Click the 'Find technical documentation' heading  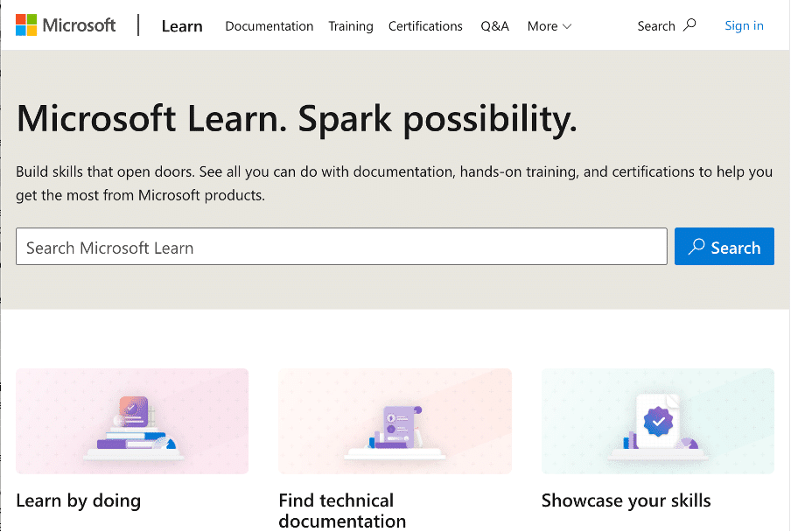(x=342, y=511)
